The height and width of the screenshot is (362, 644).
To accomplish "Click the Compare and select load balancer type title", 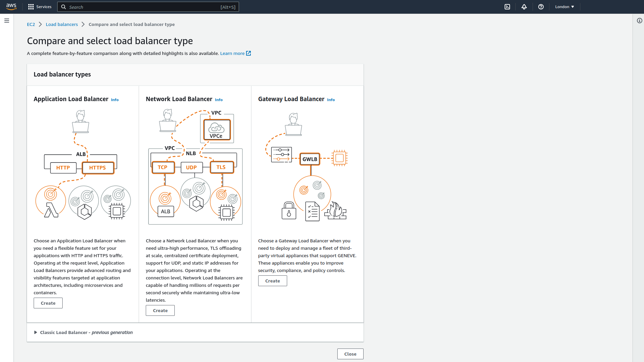I will (x=110, y=41).
